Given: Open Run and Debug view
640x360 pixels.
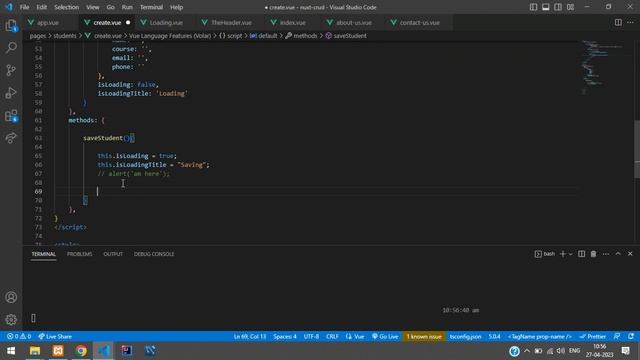Looking at the screenshot, I should 11,93.
